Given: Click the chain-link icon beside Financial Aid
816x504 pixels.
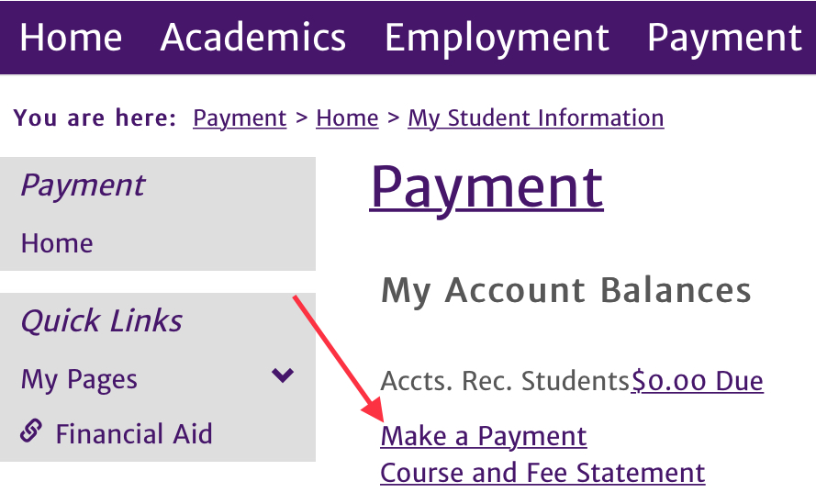Looking at the screenshot, I should pyautogui.click(x=32, y=431).
